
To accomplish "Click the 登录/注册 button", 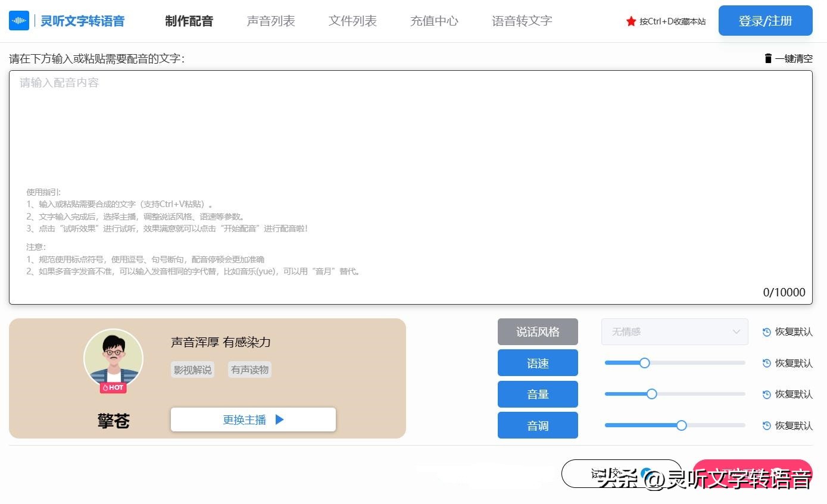I will pyautogui.click(x=765, y=20).
